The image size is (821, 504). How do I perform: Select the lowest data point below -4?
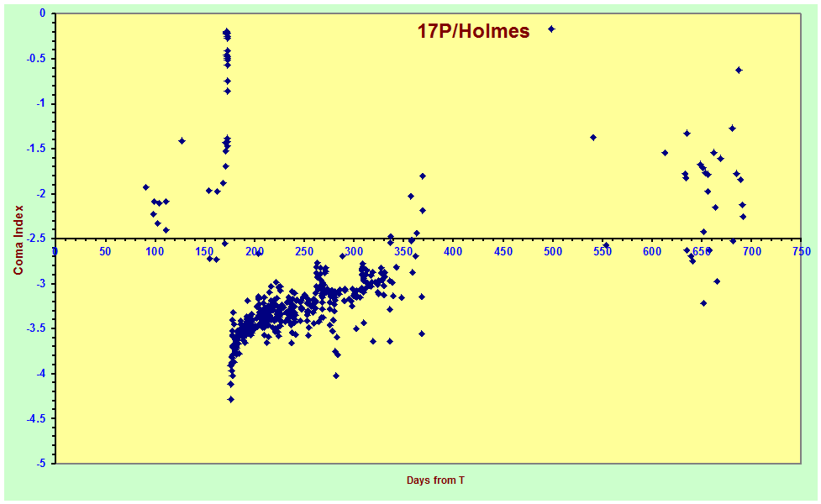coord(230,399)
